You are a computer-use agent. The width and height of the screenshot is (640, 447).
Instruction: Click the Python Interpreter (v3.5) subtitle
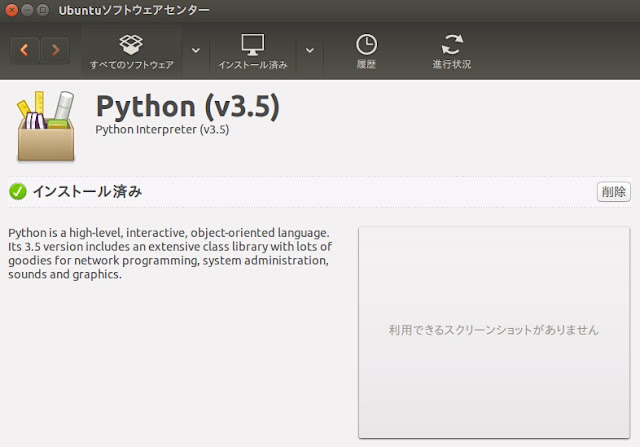click(162, 129)
